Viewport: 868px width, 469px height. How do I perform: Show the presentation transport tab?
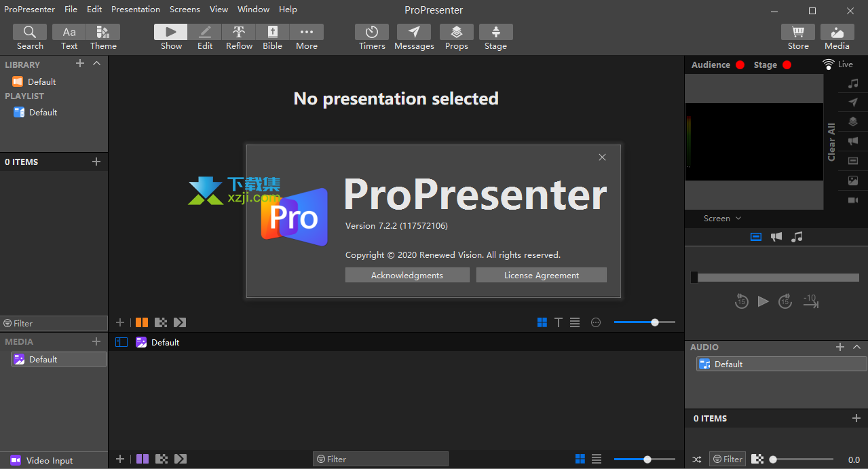756,237
